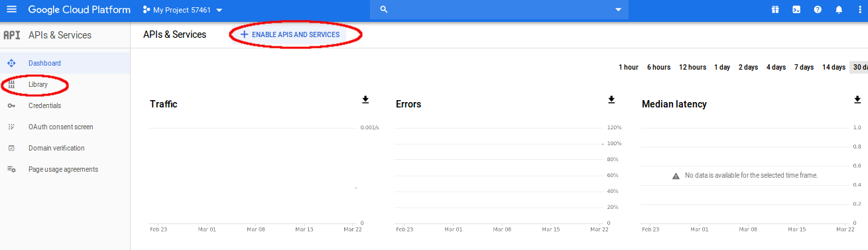
Task: Click the Library sidebar icon
Action: click(x=11, y=84)
